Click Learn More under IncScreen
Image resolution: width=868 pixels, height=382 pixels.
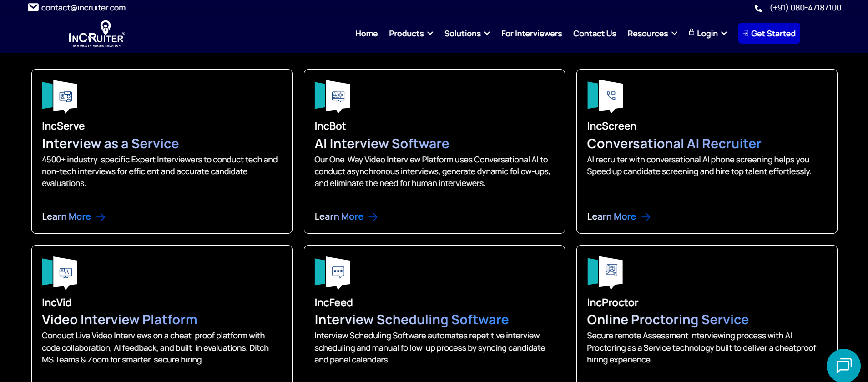tap(611, 217)
